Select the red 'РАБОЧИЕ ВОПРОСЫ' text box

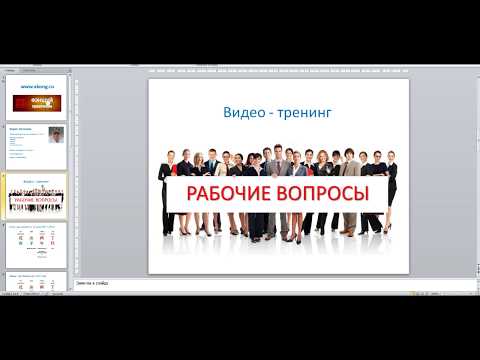[277, 194]
